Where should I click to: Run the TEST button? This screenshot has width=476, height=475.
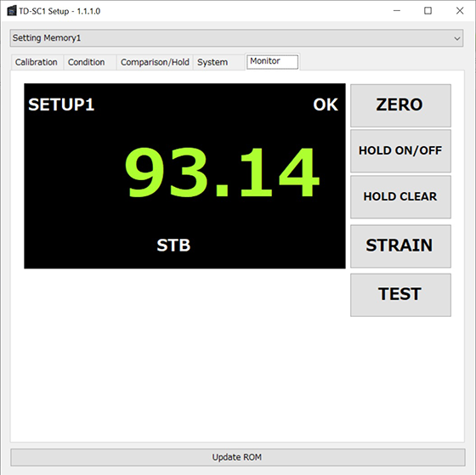pyautogui.click(x=400, y=295)
